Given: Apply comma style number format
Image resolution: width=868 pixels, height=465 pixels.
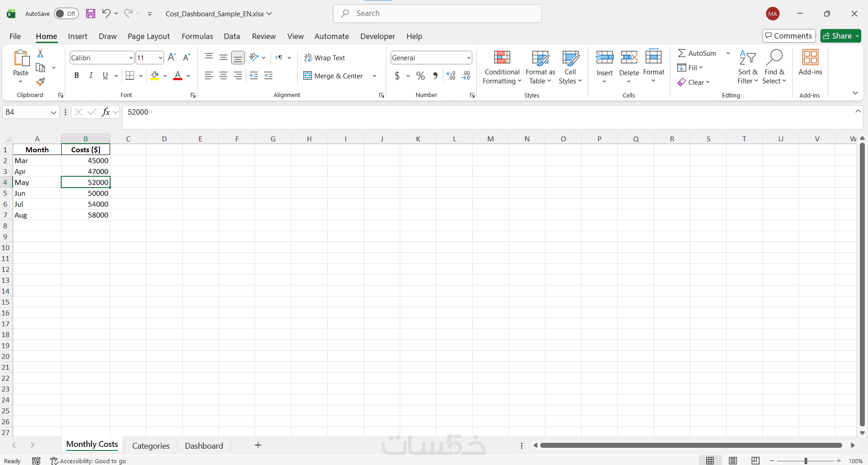Looking at the screenshot, I should click(435, 76).
